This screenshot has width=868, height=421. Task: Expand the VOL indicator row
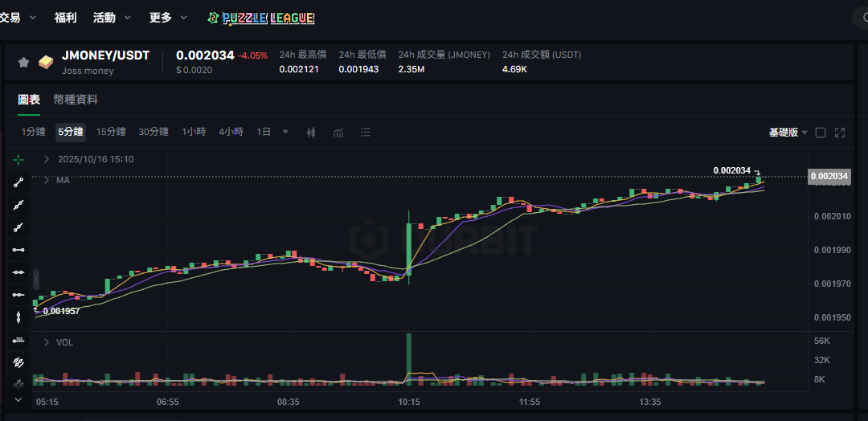click(47, 342)
